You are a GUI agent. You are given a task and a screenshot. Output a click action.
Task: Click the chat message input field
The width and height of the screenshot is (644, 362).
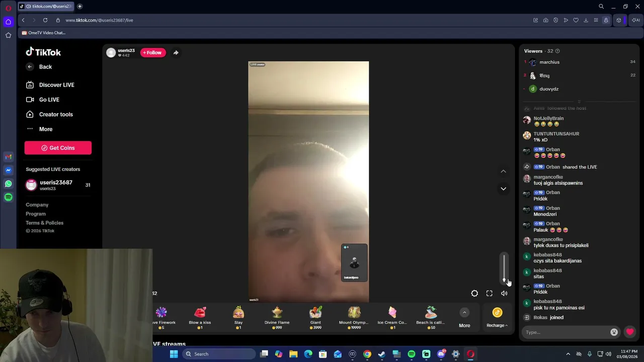pos(566,332)
